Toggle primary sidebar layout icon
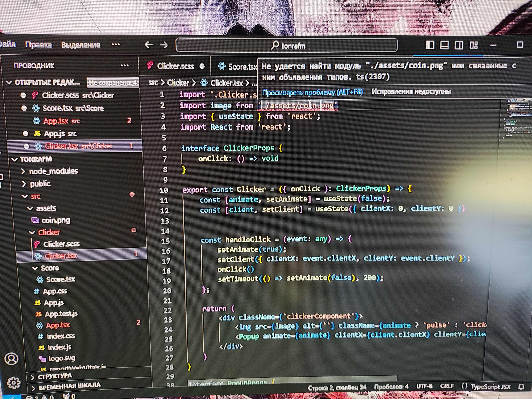 (x=430, y=45)
